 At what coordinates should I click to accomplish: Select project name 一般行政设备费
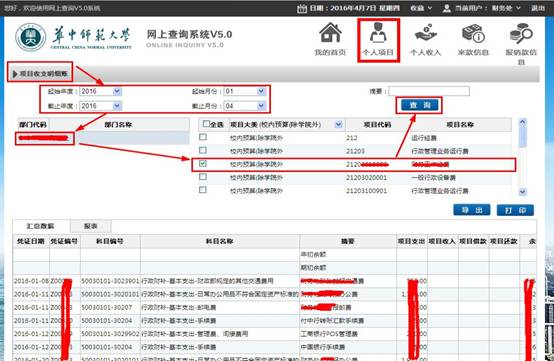(434, 177)
